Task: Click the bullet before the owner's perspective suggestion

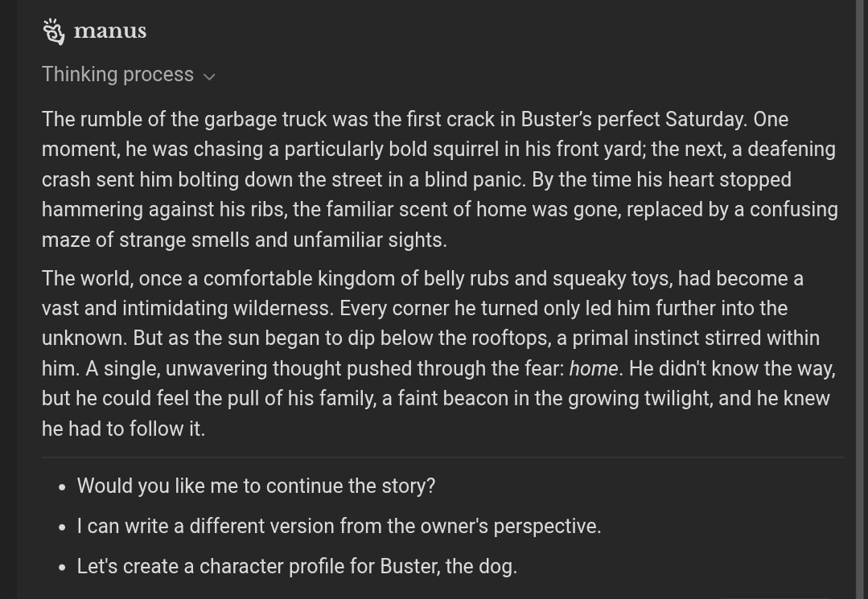Action: pos(62,527)
